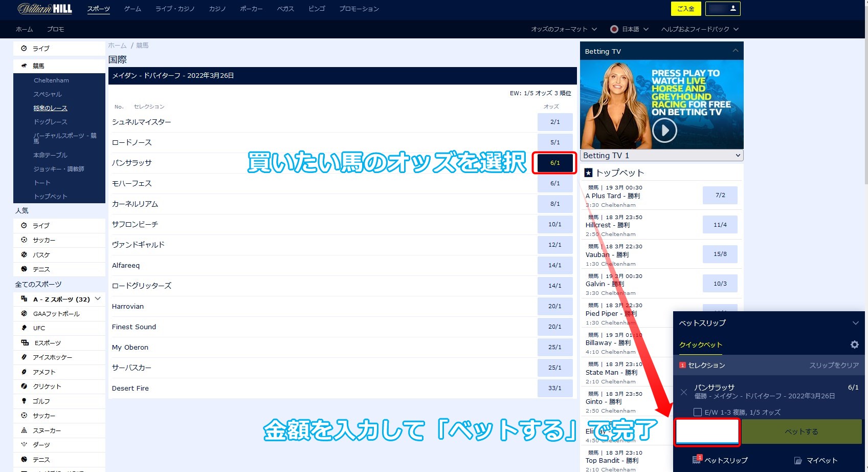Select Desert Fire odds 33/1
Image resolution: width=868 pixels, height=472 pixels.
(x=555, y=388)
